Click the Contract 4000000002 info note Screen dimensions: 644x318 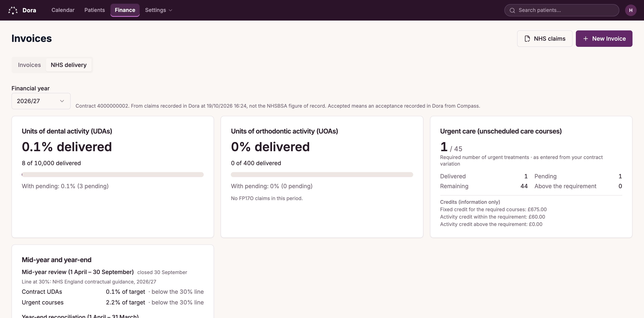pyautogui.click(x=278, y=106)
